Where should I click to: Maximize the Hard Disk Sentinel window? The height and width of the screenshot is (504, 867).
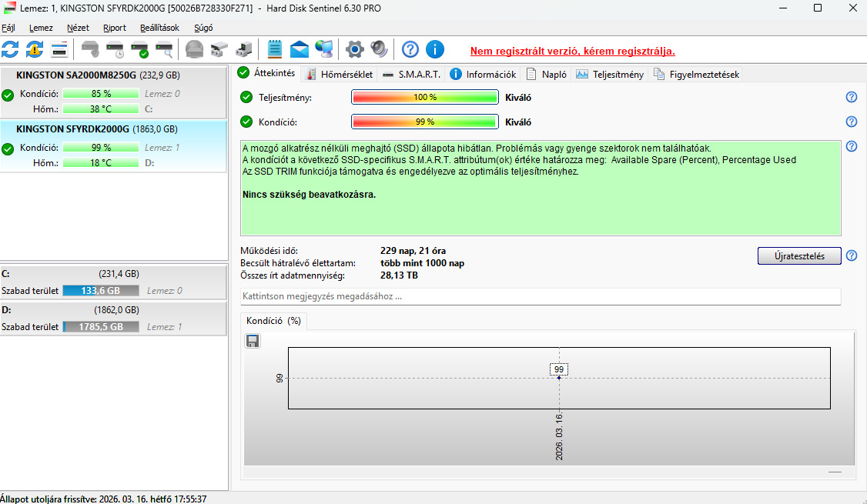pos(817,8)
